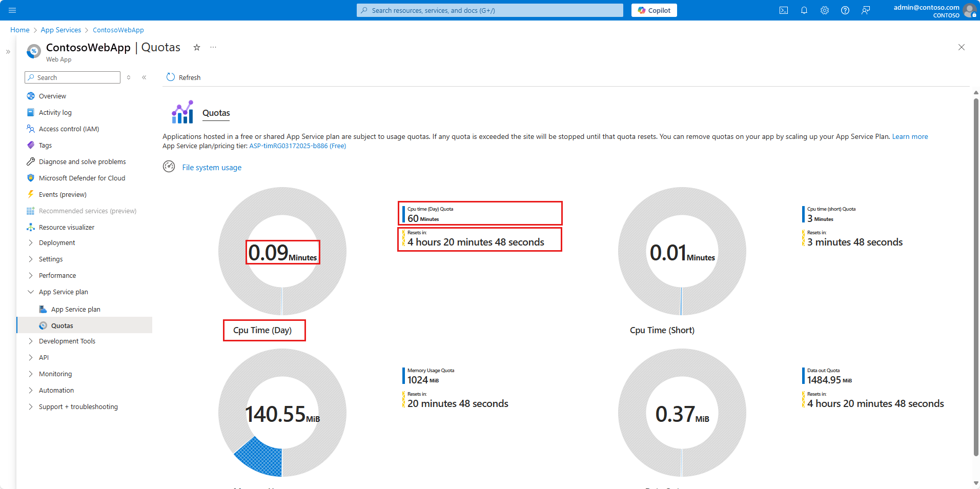This screenshot has height=489, width=980.
Task: Launch Copilot from the top bar
Action: pyautogui.click(x=654, y=10)
